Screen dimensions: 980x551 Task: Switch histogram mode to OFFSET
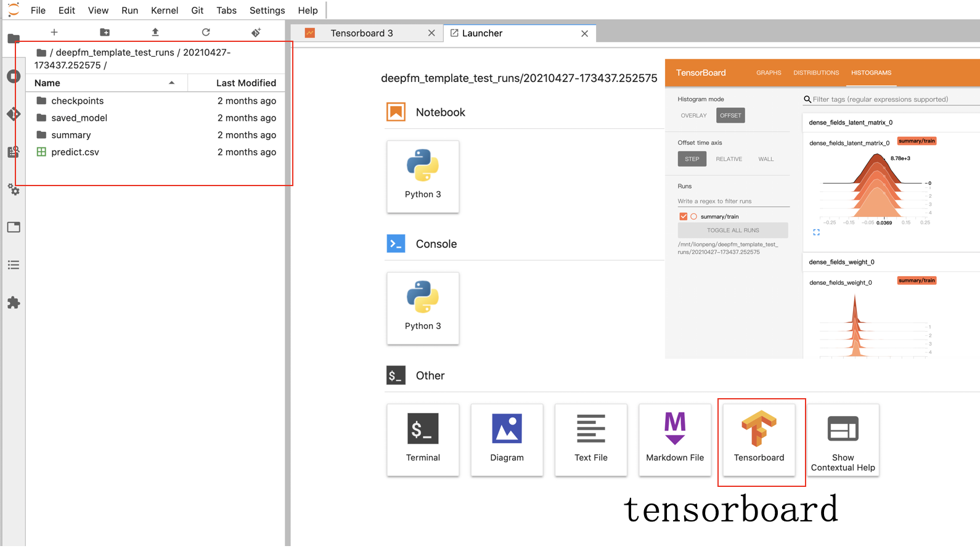pos(730,115)
